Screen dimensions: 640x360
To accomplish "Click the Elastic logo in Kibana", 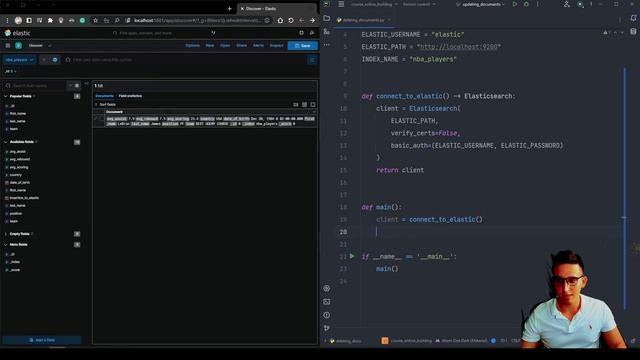I will [x=18, y=33].
